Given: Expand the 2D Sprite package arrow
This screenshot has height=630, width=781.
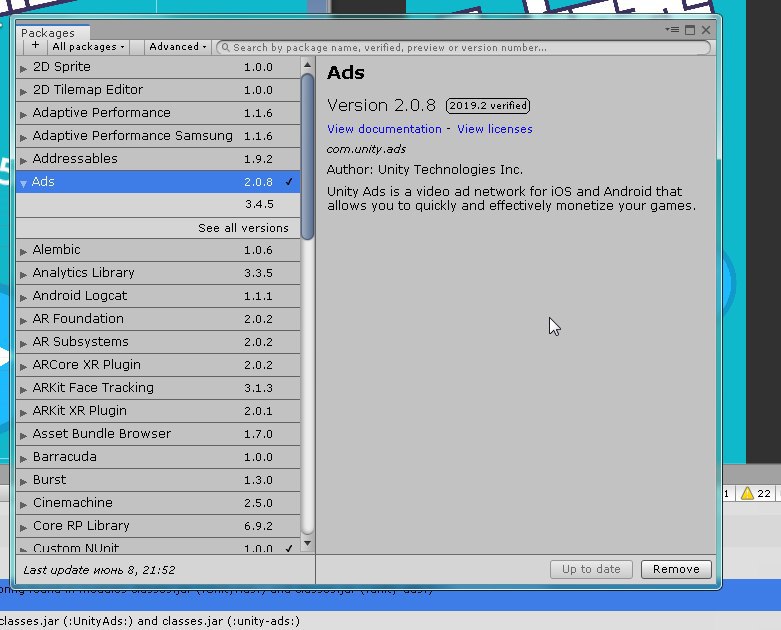Looking at the screenshot, I should pyautogui.click(x=23, y=68).
